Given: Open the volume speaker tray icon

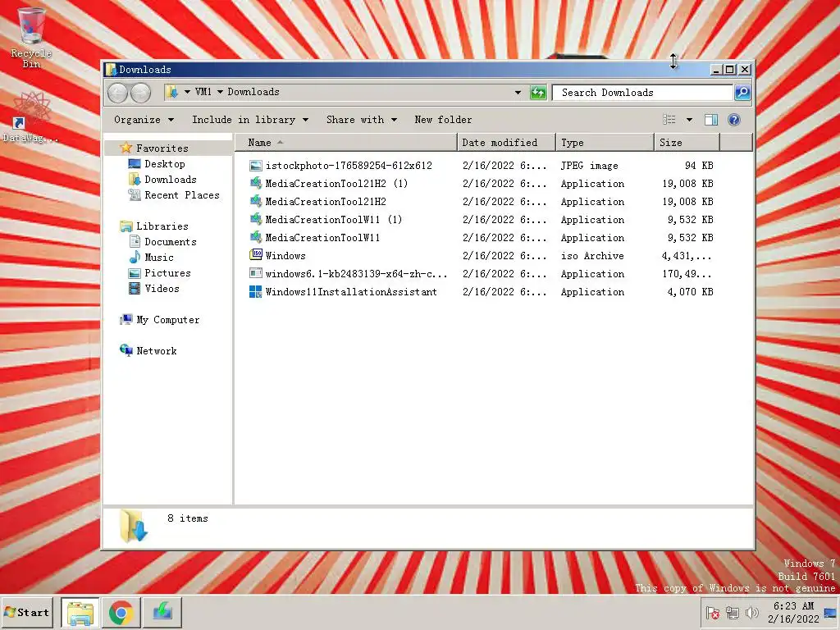Looking at the screenshot, I should point(751,612).
